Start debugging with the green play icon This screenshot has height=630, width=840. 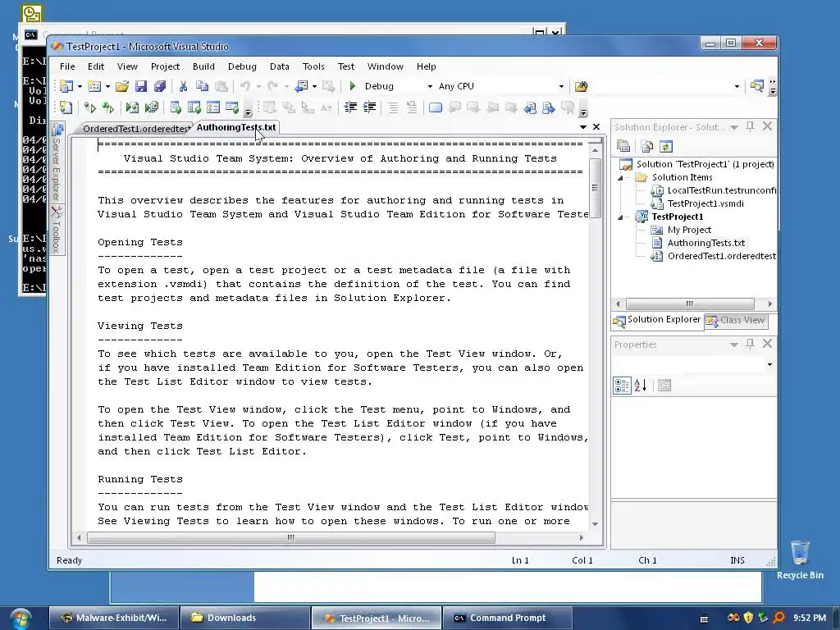pyautogui.click(x=353, y=86)
